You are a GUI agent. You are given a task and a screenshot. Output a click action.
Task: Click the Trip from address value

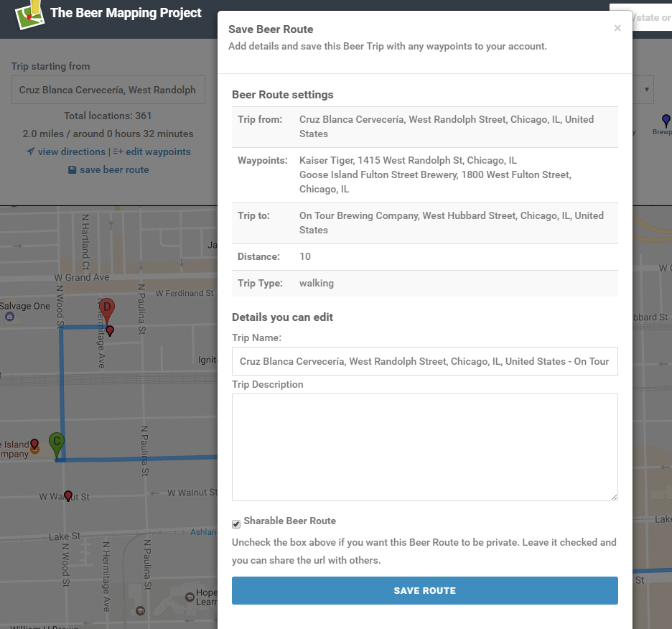(x=447, y=126)
